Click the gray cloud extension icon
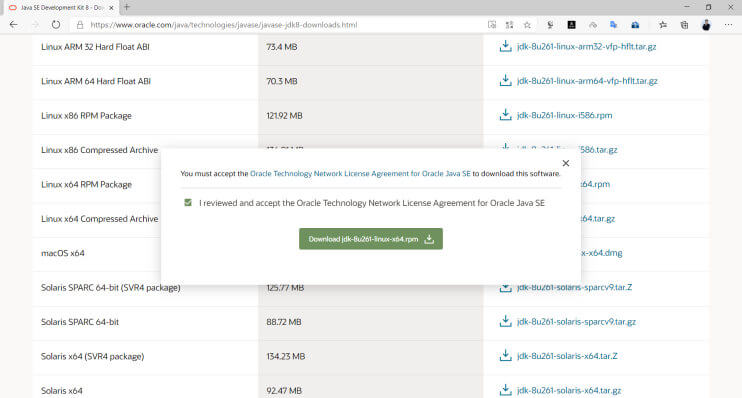This screenshot has width=742, height=398. click(592, 25)
